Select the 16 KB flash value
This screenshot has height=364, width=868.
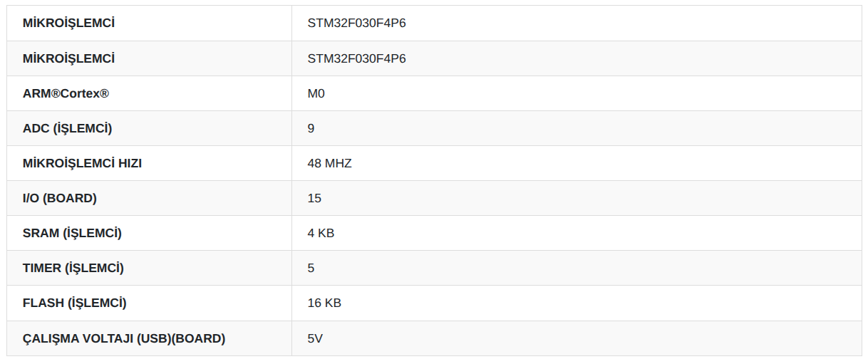324,303
